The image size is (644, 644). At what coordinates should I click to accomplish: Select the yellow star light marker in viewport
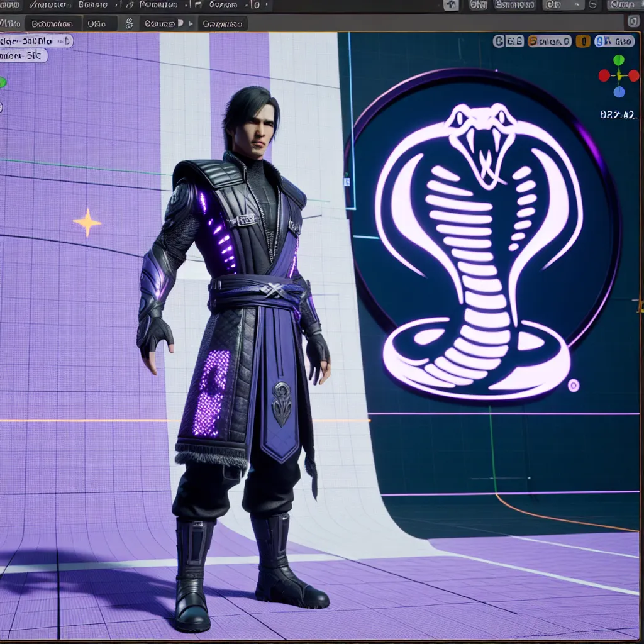(x=87, y=222)
